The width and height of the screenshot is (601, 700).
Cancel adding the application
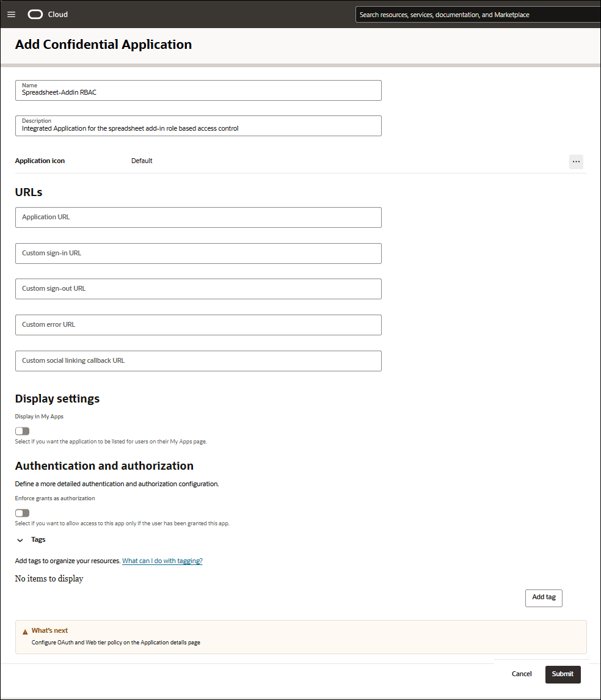(x=521, y=674)
